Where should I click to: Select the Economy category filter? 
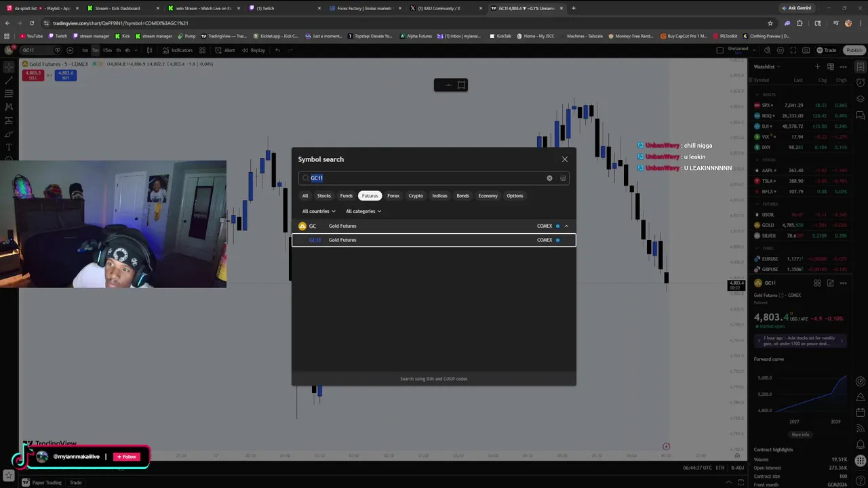[x=488, y=196]
